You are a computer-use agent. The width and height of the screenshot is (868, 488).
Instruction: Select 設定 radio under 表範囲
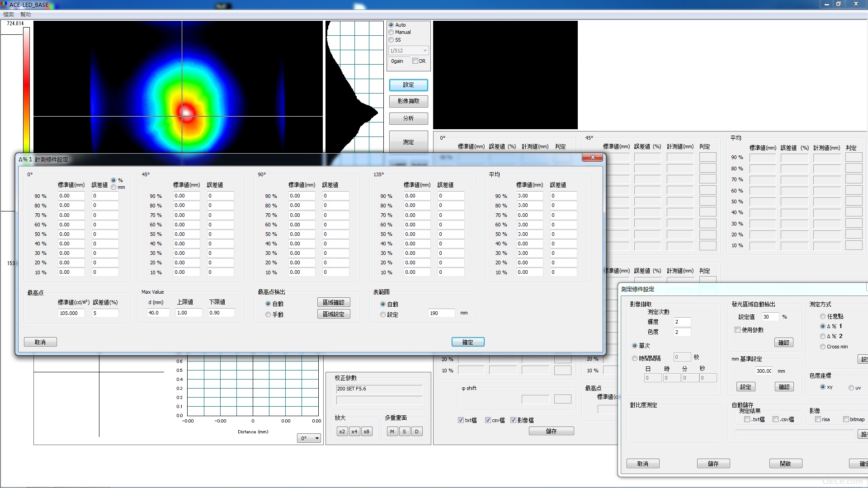(383, 315)
